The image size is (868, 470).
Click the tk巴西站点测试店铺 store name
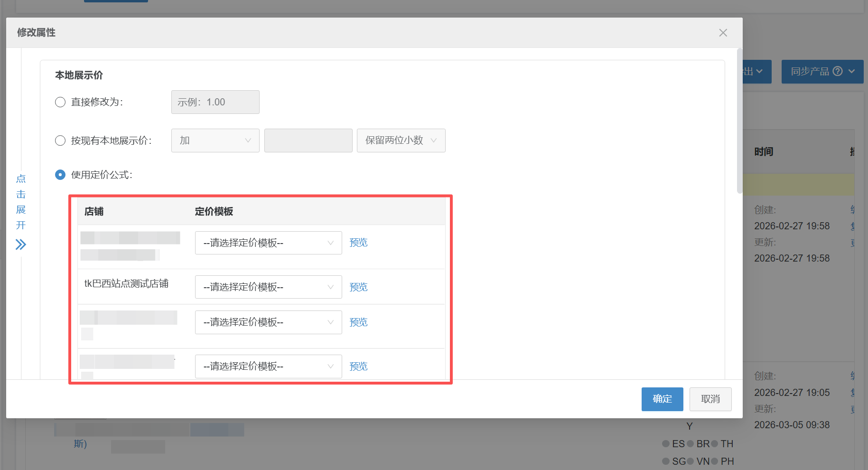(126, 283)
